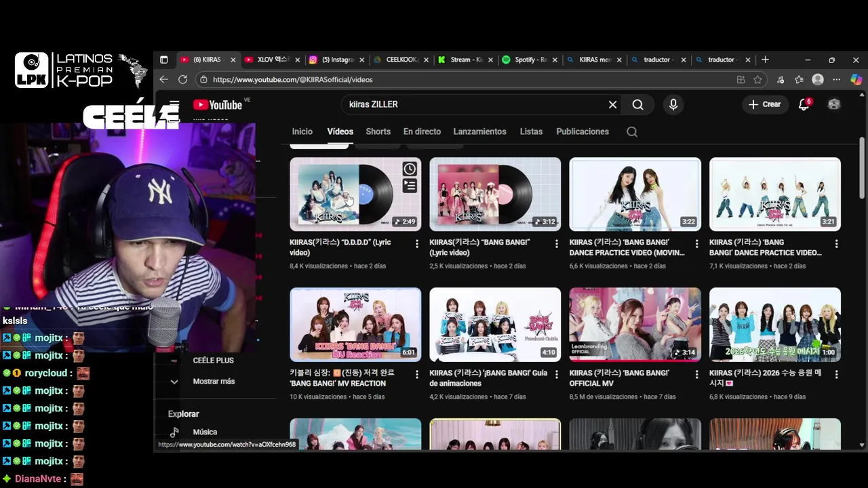
Task: Reload the page with the refresh icon
Action: click(182, 79)
